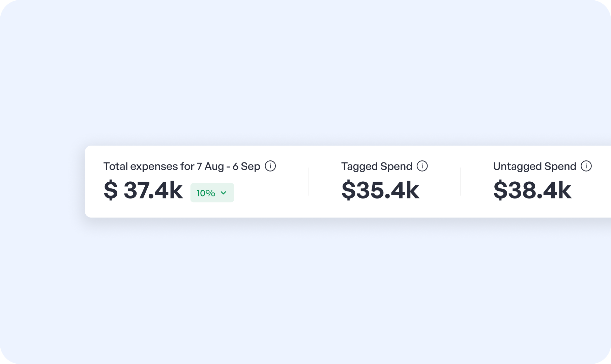Click the Untagged Spend heading
This screenshot has width=611, height=364.
coord(534,166)
